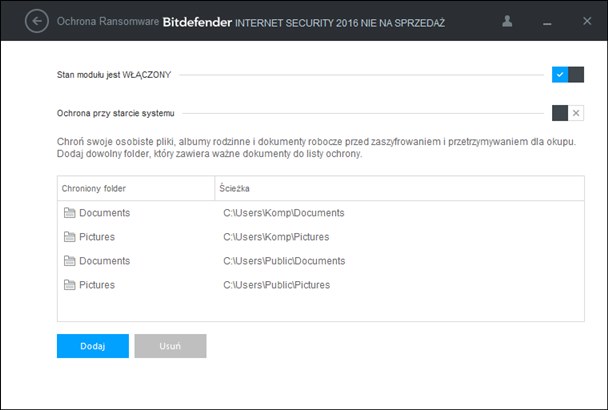Click the folder icon beside C:\Users\Komp\Documents
Viewport: 608px width, 410px height.
point(69,213)
